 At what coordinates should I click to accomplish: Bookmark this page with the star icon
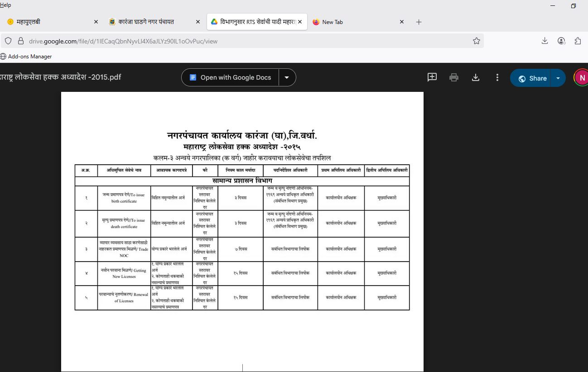(476, 41)
